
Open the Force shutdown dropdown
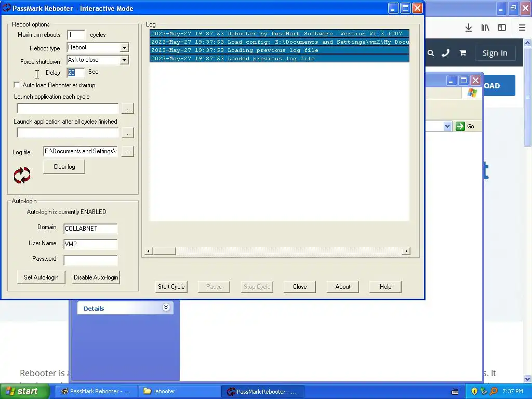point(124,60)
